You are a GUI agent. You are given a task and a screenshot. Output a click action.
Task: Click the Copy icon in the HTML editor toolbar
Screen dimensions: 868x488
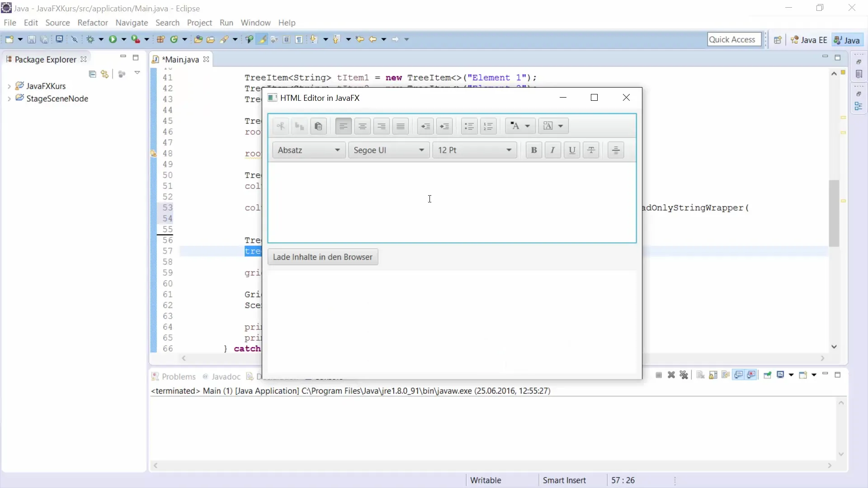coord(299,126)
